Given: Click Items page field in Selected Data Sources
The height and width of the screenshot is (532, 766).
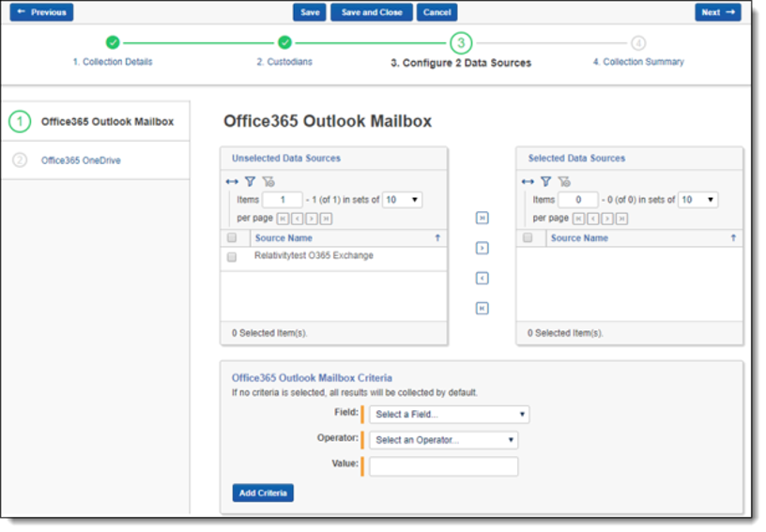Looking at the screenshot, I should (578, 200).
